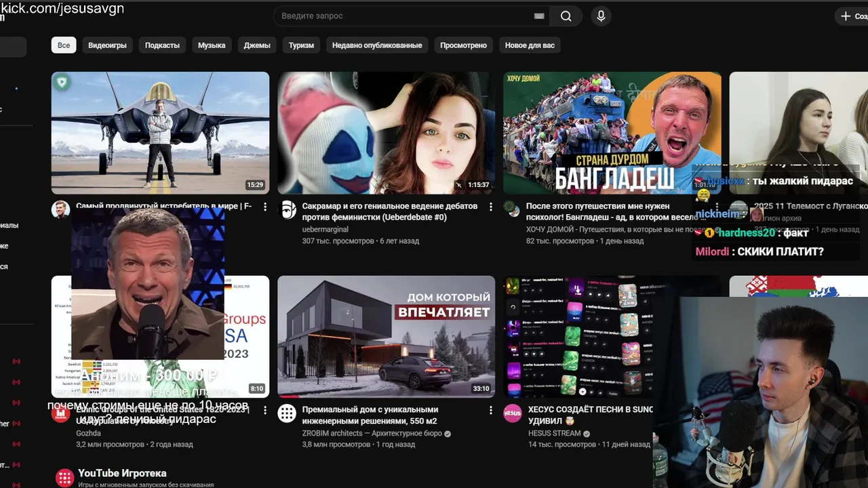
Task: Select the Просмотрено filter chip
Action: click(463, 45)
